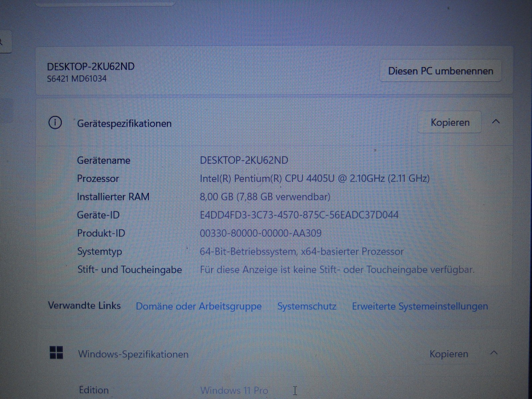Select the Produkt-ID value text

point(260,233)
